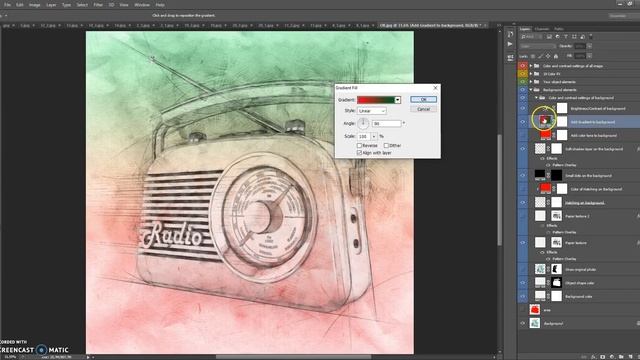Screen dimensions: 640x360
Task: Open the File menu
Action: [x=7, y=5]
